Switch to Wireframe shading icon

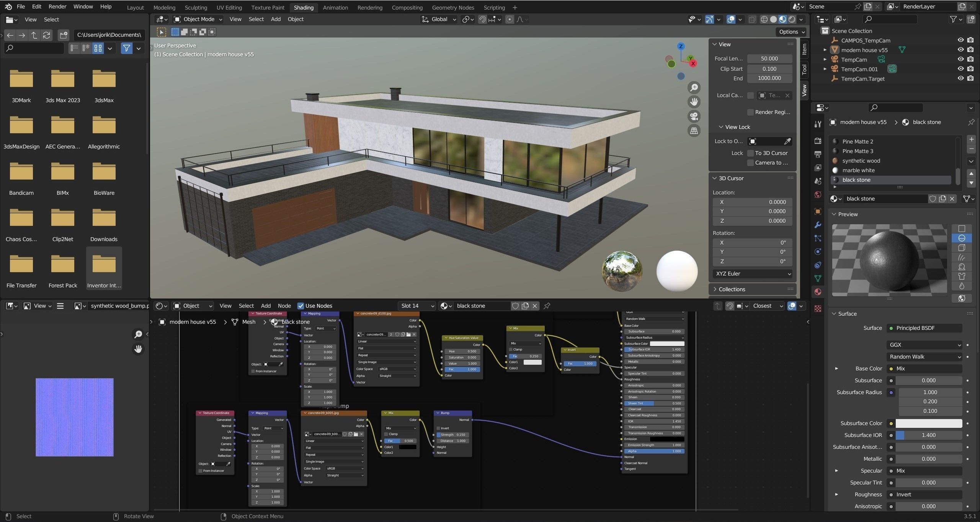[x=764, y=20]
